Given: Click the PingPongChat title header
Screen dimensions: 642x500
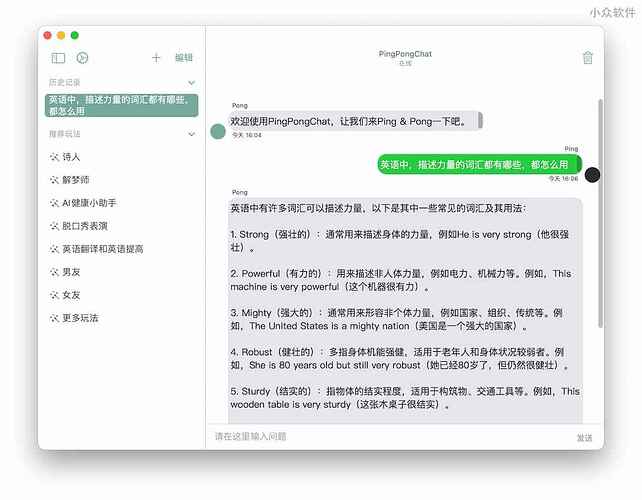Looking at the screenshot, I should click(x=405, y=54).
